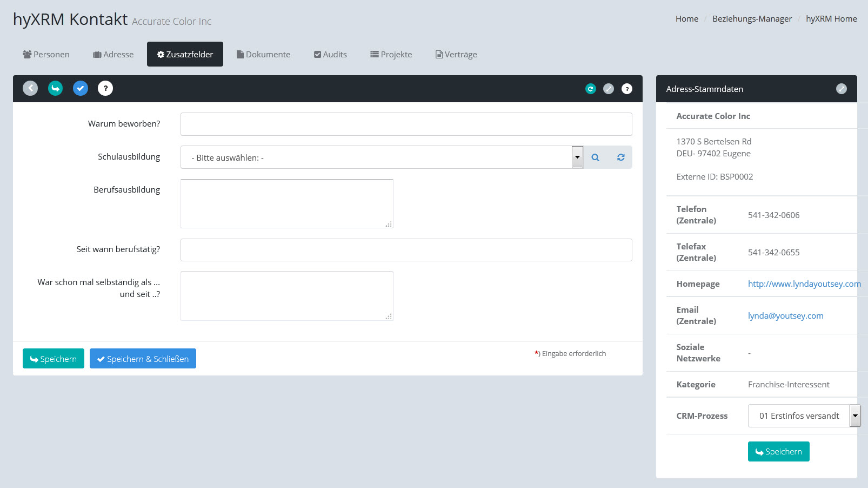Screen dimensions: 868x488
Task: Click the blue checkmark save-and-close icon
Action: coord(81,88)
